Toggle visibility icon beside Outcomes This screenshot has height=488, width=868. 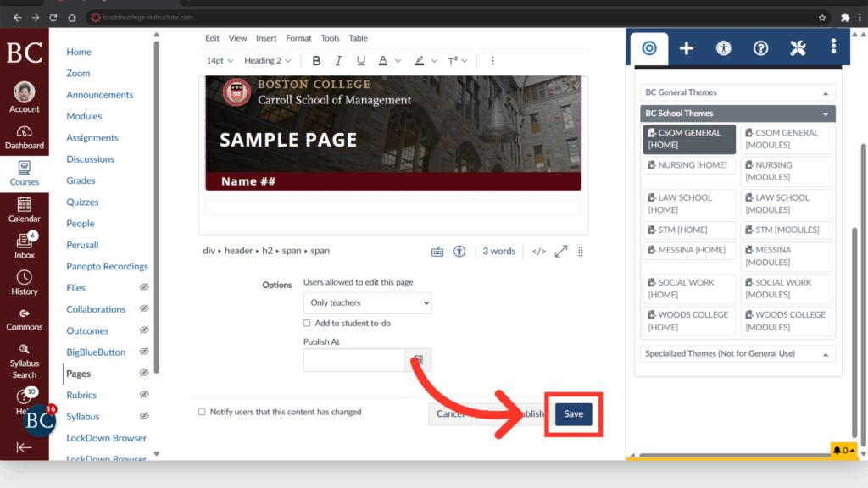144,330
